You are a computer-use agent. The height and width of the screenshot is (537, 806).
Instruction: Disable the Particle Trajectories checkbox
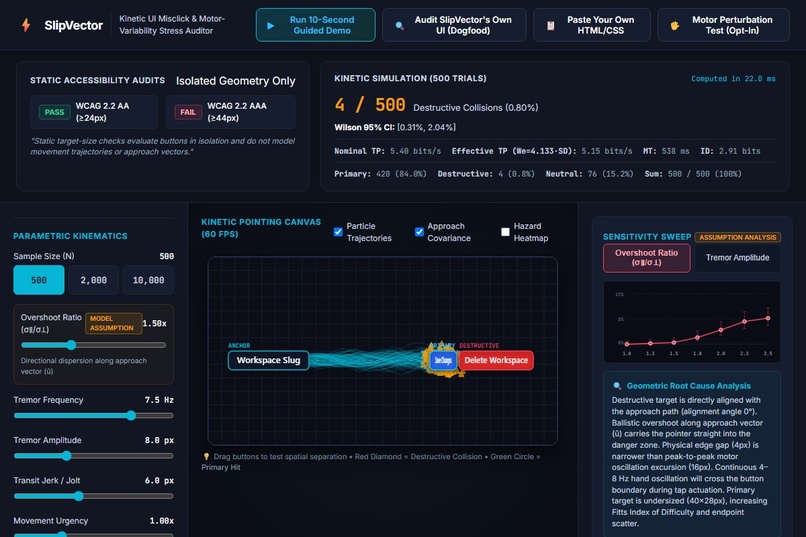[x=338, y=232]
